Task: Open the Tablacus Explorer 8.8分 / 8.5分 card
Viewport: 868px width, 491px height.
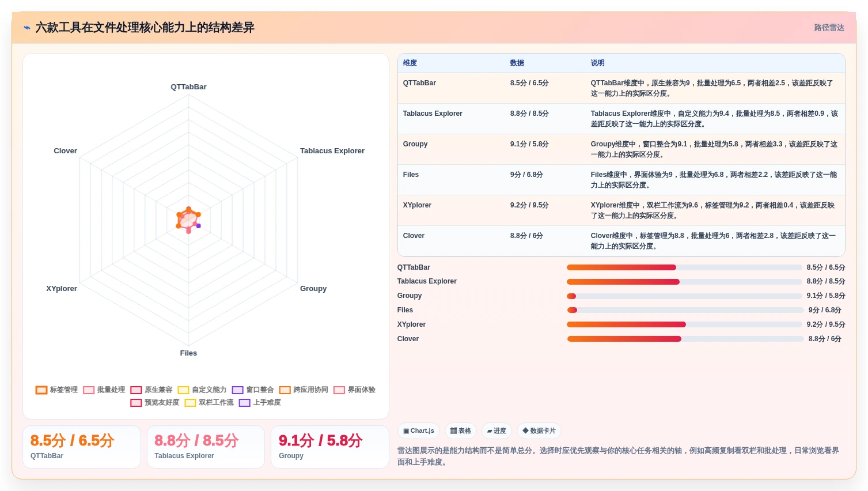Action: point(206,447)
